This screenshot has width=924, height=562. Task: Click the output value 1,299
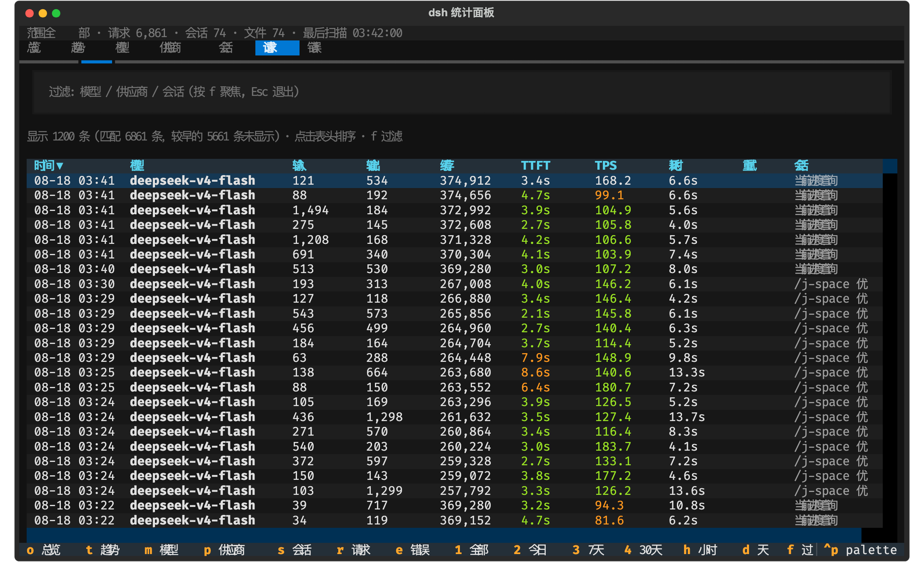tap(385, 491)
